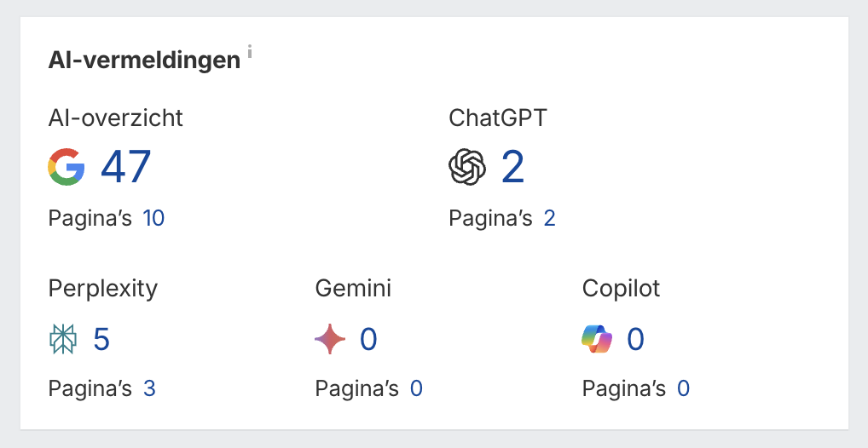This screenshot has height=448, width=868.
Task: Click the ChatGPT logo icon
Action: coord(467,167)
